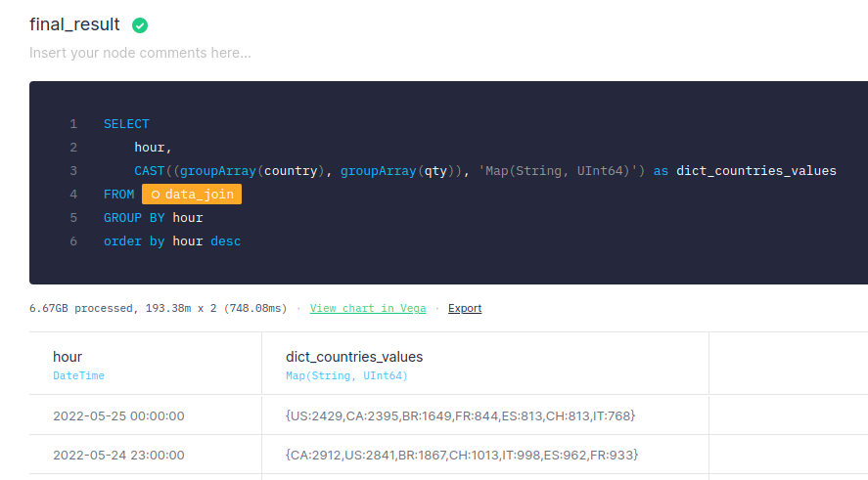Click the data_join node tag icon
The image size is (868, 480).
[156, 195]
